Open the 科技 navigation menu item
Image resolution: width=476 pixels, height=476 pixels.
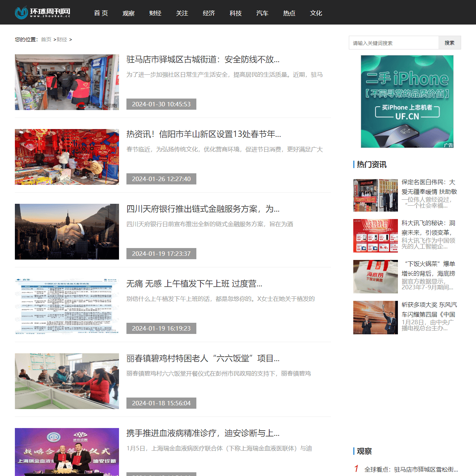pos(235,13)
